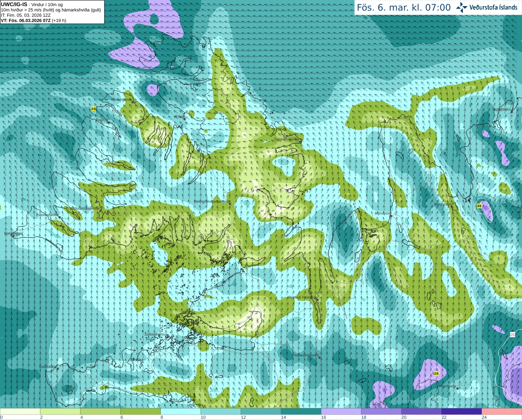Click the 18–20 m/s violet legend swatch
The height and width of the screenshot is (420, 522).
pyautogui.click(x=381, y=411)
